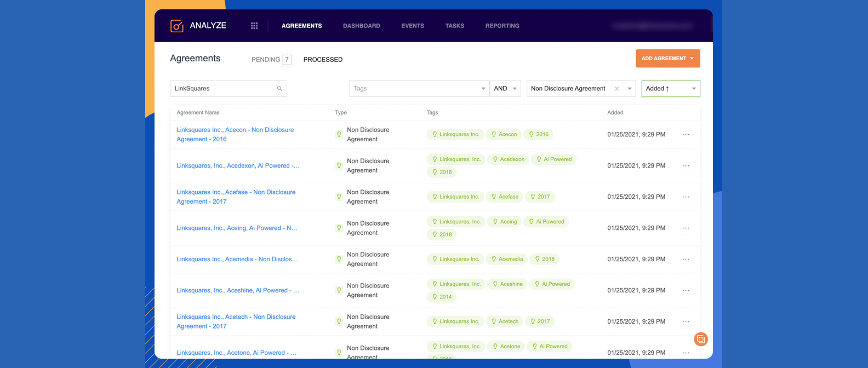The width and height of the screenshot is (868, 368).
Task: Open the Acetone Ai Powered agreement link
Action: [x=237, y=353]
